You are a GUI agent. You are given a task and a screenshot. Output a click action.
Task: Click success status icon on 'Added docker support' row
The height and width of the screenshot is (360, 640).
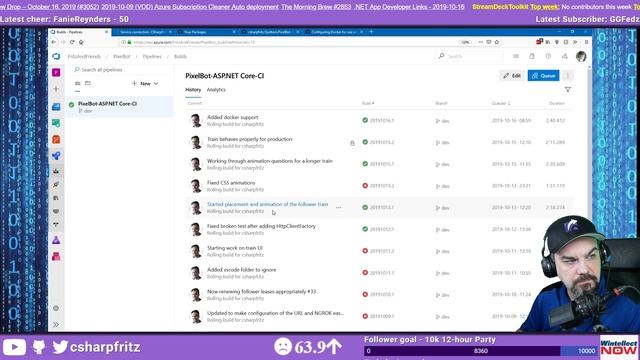point(365,120)
